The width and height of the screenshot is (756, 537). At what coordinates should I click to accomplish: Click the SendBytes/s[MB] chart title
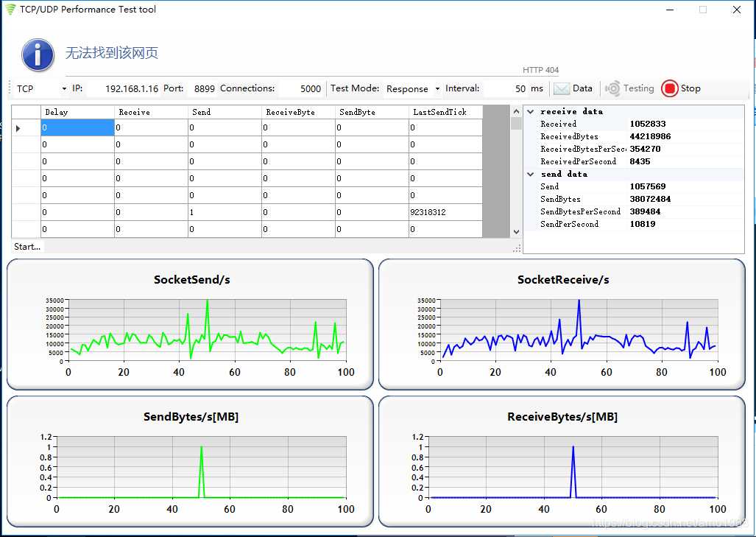point(191,416)
